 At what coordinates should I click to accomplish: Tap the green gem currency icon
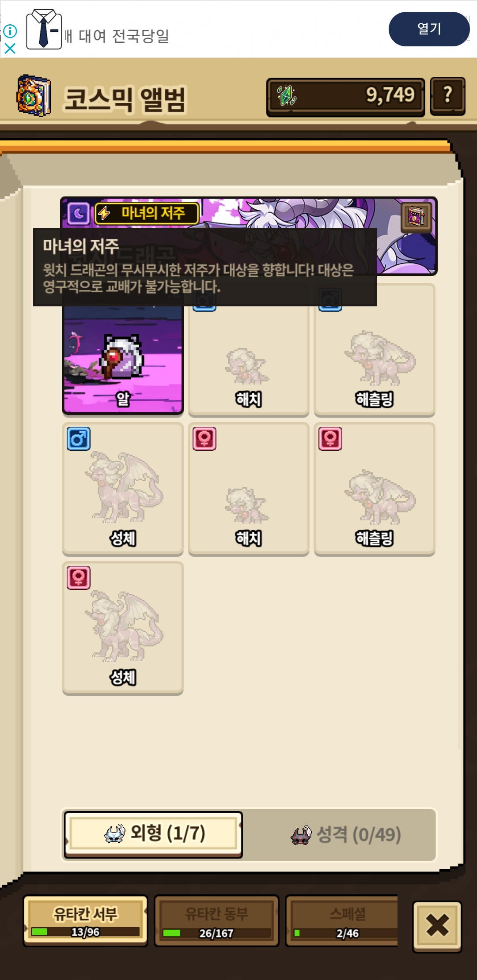287,96
